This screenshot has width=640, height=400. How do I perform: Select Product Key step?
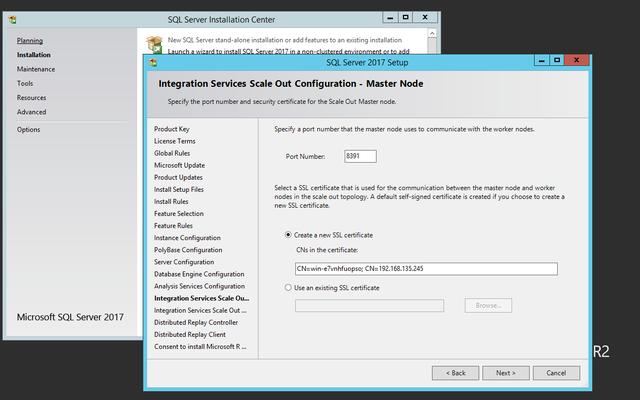pos(171,129)
